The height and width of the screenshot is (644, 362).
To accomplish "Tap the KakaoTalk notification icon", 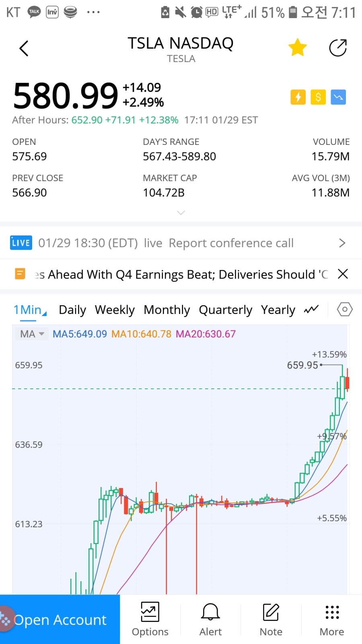I will point(34,12).
